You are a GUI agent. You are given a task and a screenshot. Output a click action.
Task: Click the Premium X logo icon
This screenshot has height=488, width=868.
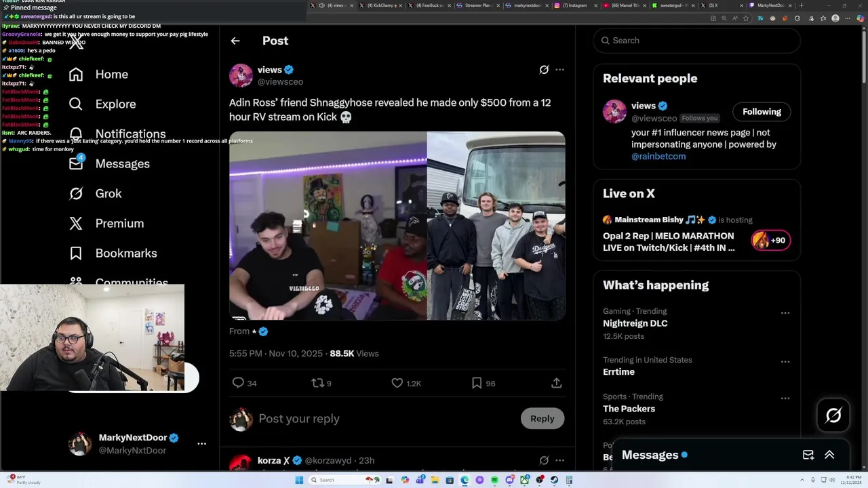point(76,224)
